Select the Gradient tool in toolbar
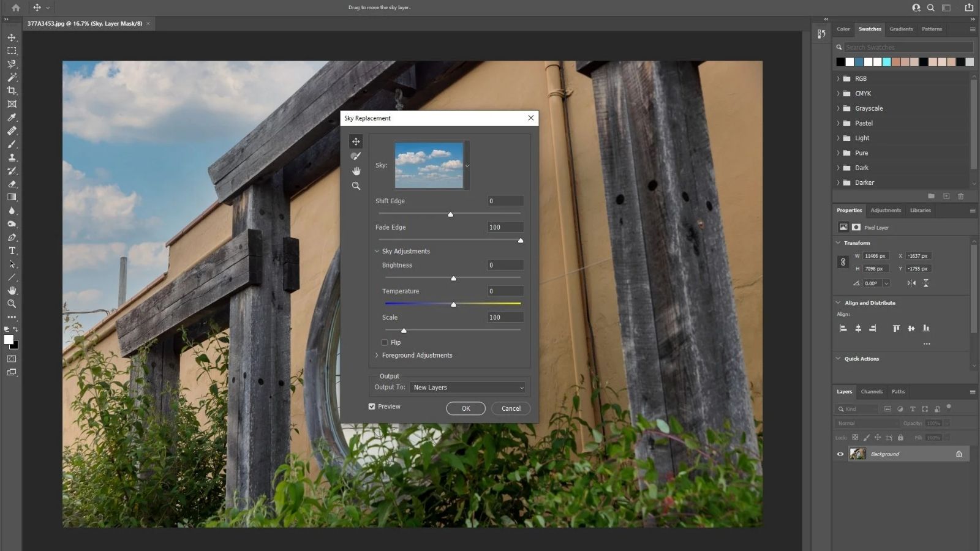The height and width of the screenshot is (551, 980). click(x=12, y=197)
